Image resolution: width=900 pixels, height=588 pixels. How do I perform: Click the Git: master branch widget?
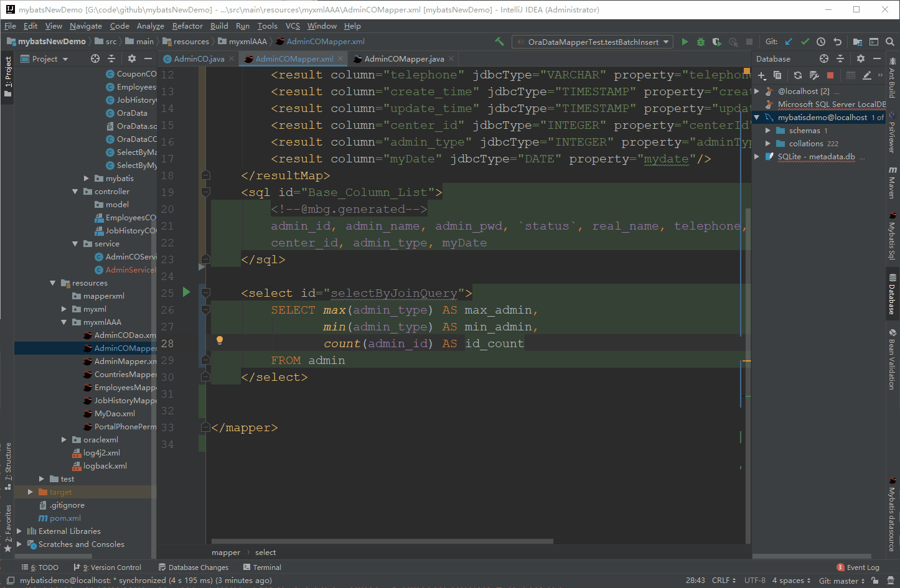click(x=841, y=581)
